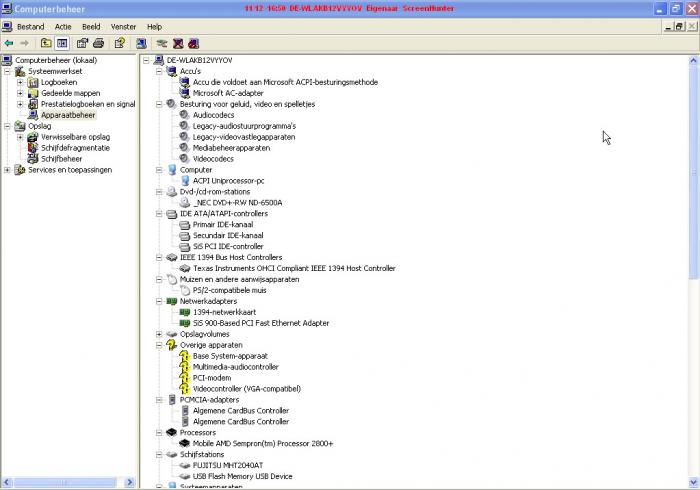Viewport: 700px width, 490px height.
Task: Select Schijfbeheer in the left tree
Action: pyautogui.click(x=62, y=158)
